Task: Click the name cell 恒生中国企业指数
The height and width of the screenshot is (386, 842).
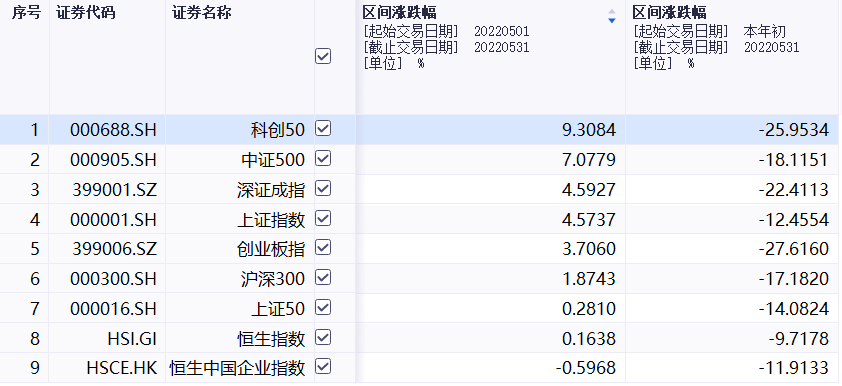Action: (237, 368)
